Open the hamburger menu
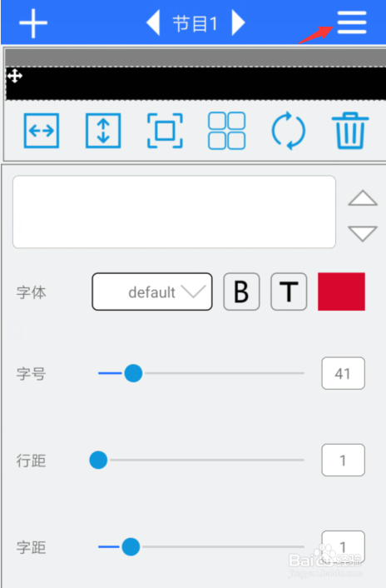The image size is (386, 588). pos(352,22)
